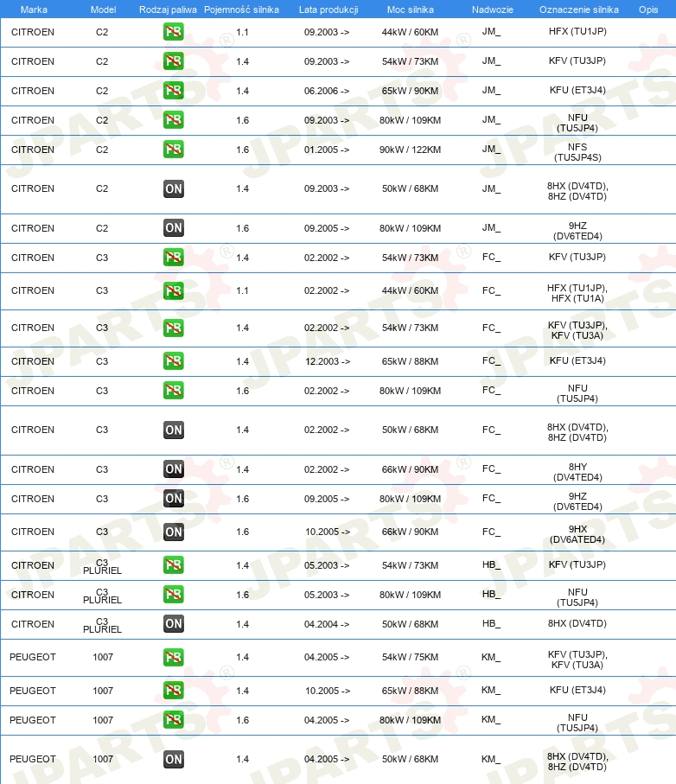This screenshot has height=784, width=676.
Task: Click KFU (ET3J4) code in C3 12.2003 row
Action: 577,360
